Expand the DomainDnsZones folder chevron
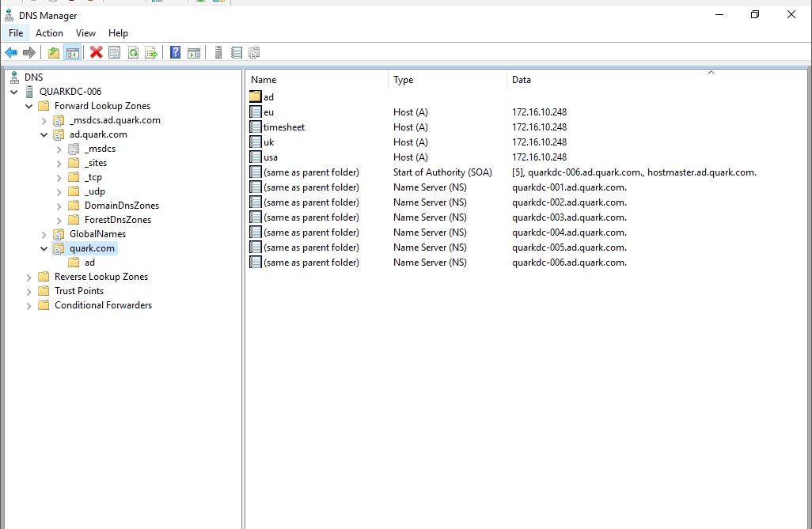 59,206
